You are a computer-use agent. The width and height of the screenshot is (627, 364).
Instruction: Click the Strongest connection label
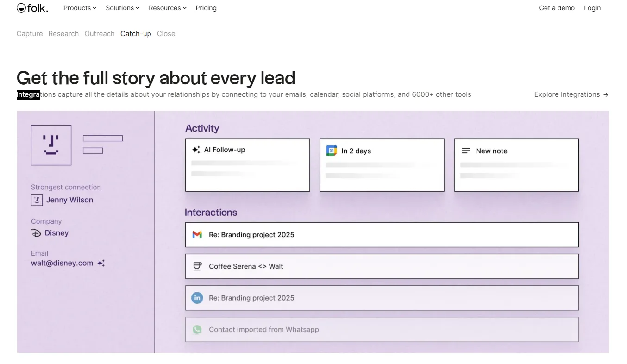66,187
